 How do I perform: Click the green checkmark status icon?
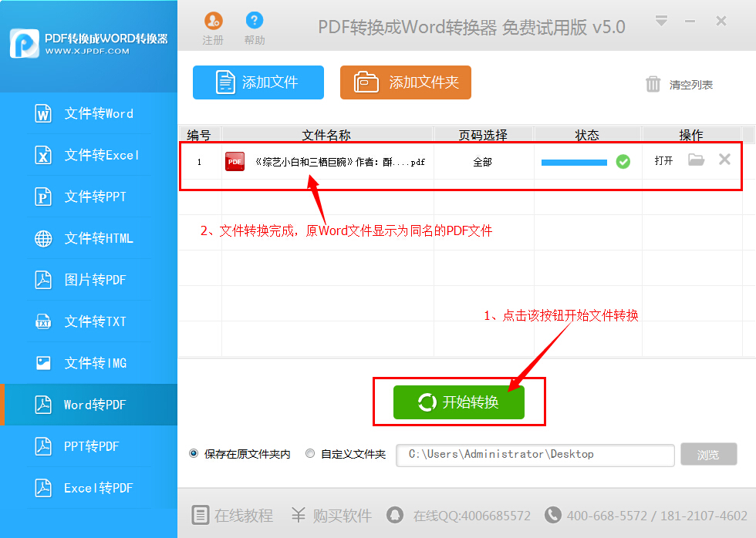pos(623,162)
